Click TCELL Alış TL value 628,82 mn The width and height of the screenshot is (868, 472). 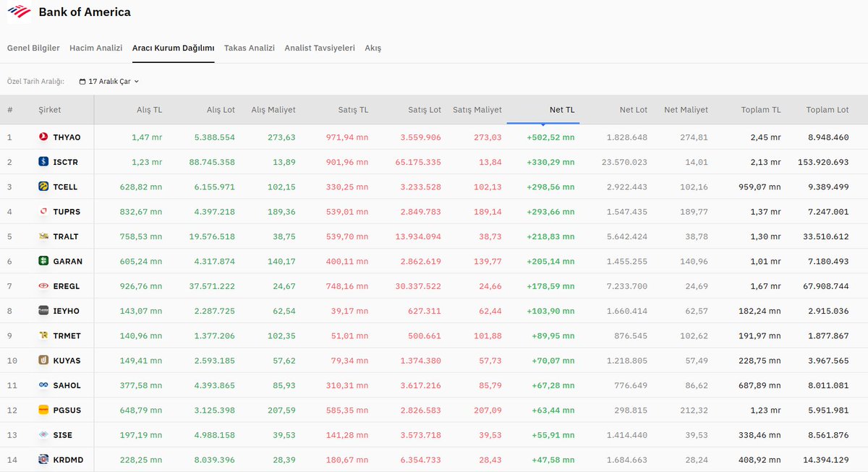pyautogui.click(x=141, y=187)
